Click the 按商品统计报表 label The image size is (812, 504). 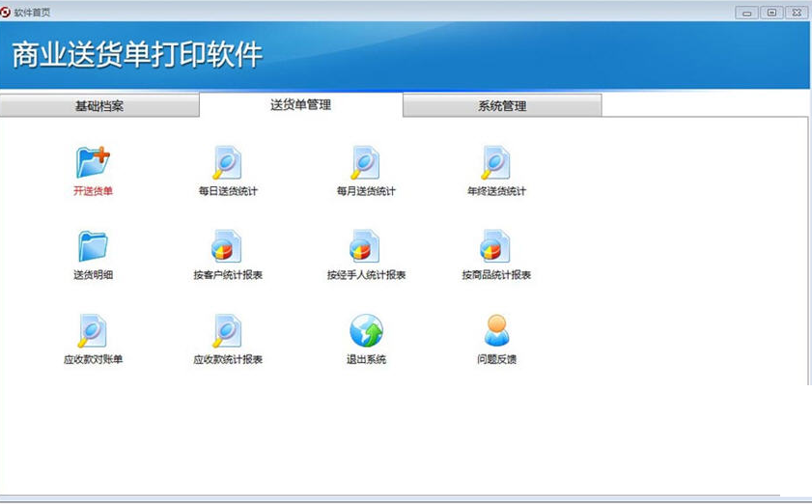pos(496,275)
